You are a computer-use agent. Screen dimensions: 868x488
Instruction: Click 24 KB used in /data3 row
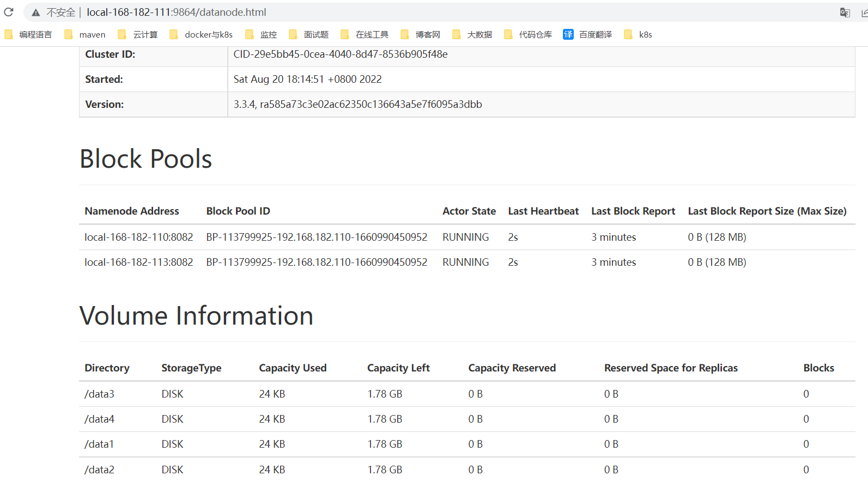click(x=272, y=394)
